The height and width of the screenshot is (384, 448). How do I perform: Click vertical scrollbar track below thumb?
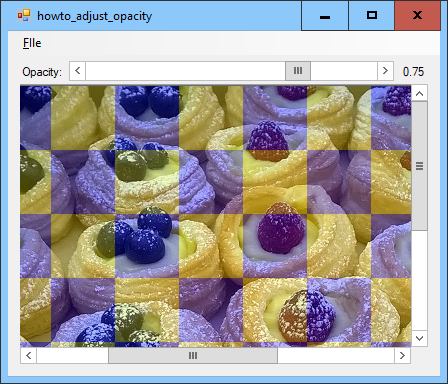tap(419, 280)
